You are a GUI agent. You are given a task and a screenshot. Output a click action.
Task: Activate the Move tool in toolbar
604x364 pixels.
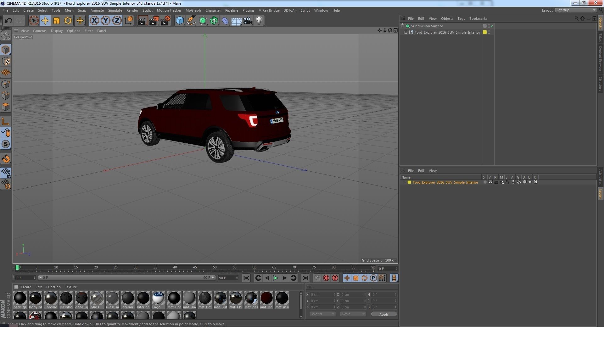(x=45, y=21)
